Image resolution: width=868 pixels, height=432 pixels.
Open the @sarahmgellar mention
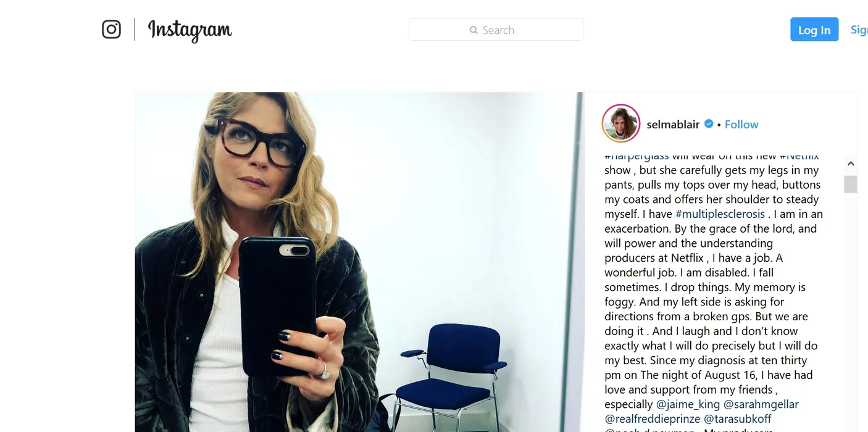tap(761, 404)
